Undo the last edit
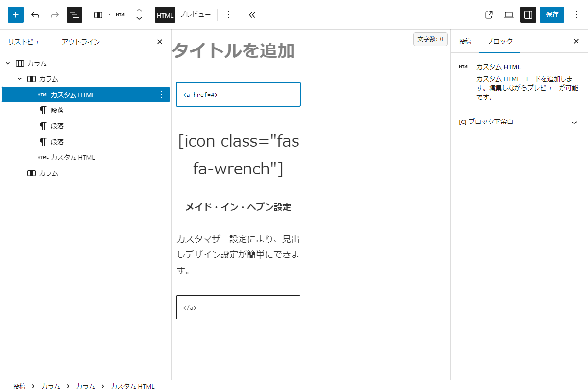 pyautogui.click(x=35, y=15)
